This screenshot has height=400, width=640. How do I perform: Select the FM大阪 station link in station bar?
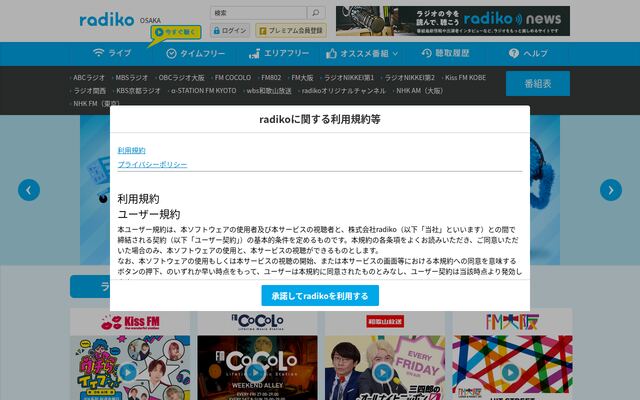pos(302,78)
